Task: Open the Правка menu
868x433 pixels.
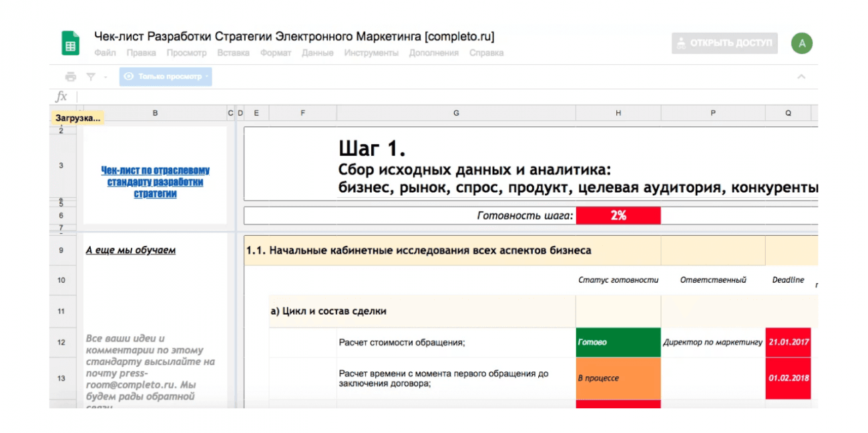Action: 141,53
